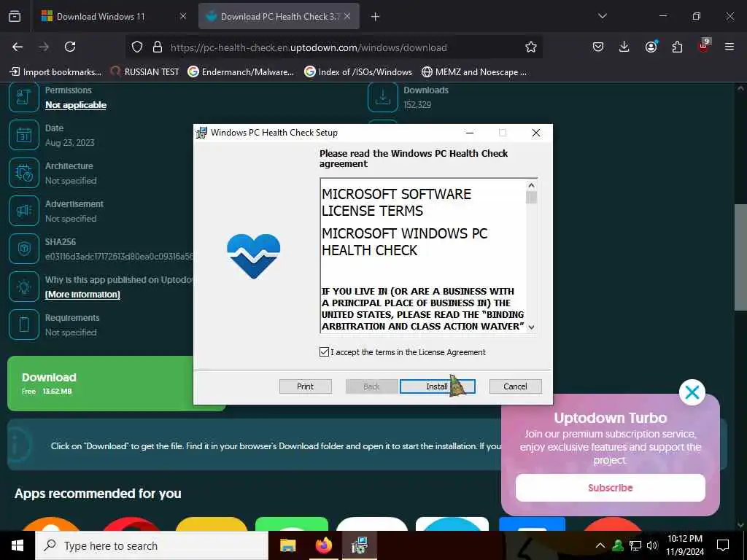This screenshot has height=560, width=747.
Task: Click the web page vertical scrollbar thumb
Action: point(740,257)
